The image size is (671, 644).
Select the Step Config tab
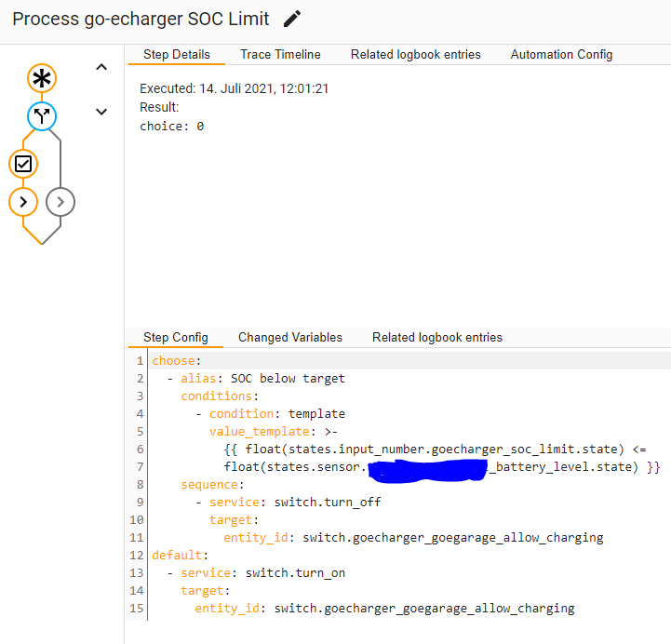pyautogui.click(x=176, y=338)
